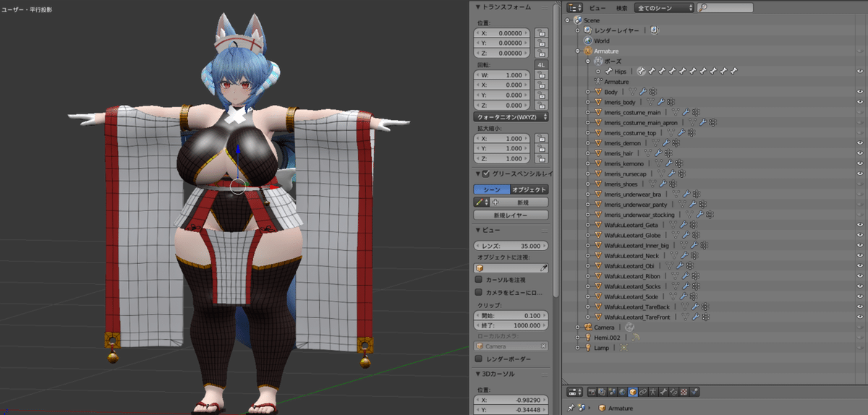Hide the Imeris_nursecap object
Image resolution: width=868 pixels, height=415 pixels.
[860, 174]
